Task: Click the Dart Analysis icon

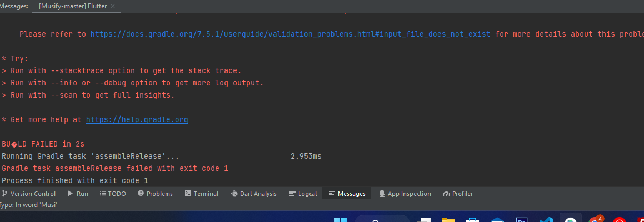Action: tap(234, 194)
